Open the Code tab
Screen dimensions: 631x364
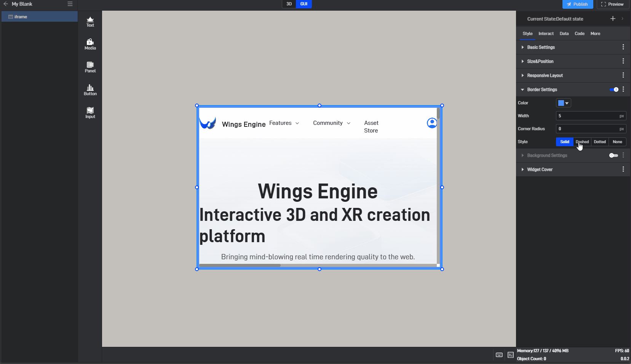(x=580, y=34)
